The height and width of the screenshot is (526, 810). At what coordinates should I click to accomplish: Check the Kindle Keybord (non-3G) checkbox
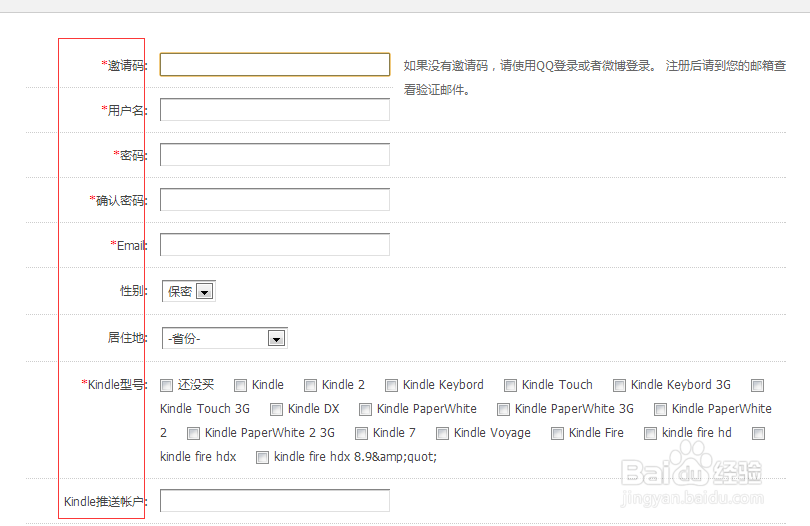391,385
